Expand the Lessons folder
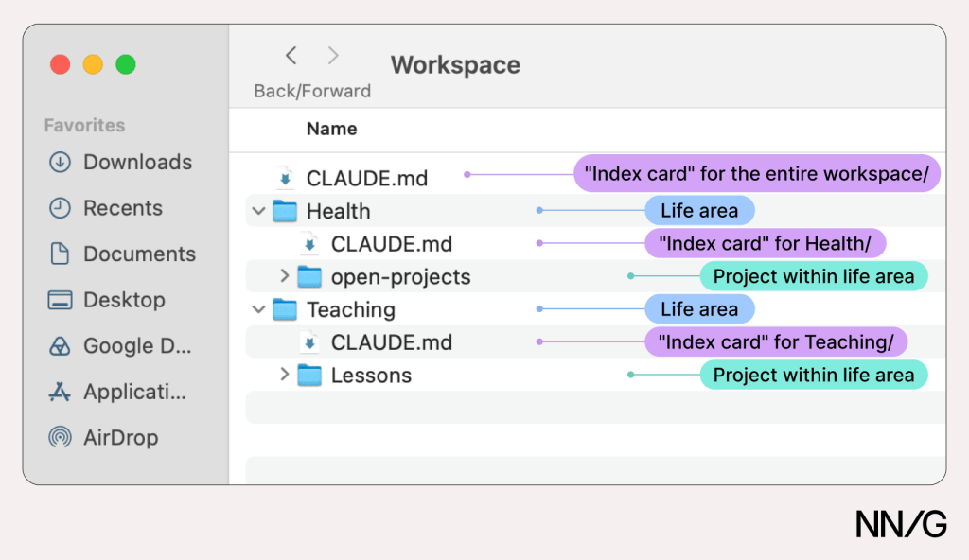Screen dimensions: 969x560 pyautogui.click(x=284, y=374)
